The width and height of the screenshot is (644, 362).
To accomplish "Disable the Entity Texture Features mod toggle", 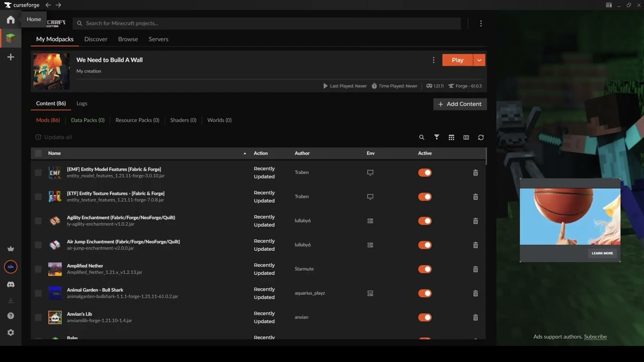I will pyautogui.click(x=425, y=197).
